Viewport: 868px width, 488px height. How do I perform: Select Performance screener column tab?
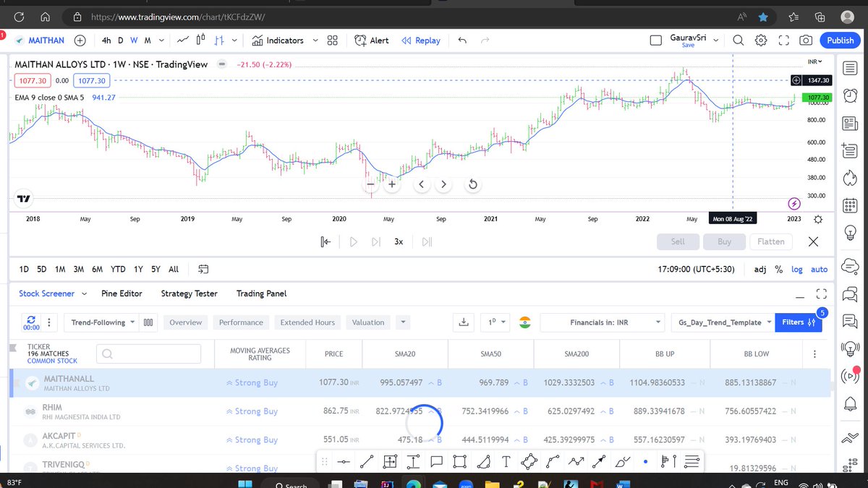click(x=241, y=322)
